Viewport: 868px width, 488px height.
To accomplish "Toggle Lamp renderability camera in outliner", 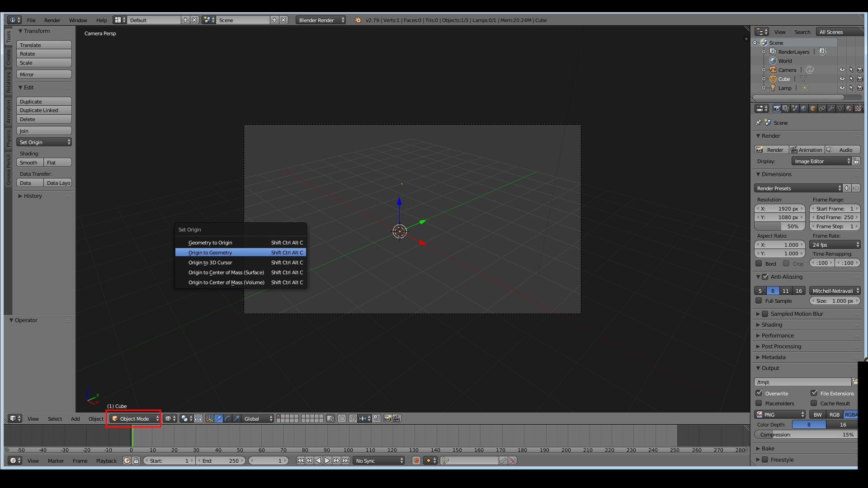I will click(860, 88).
